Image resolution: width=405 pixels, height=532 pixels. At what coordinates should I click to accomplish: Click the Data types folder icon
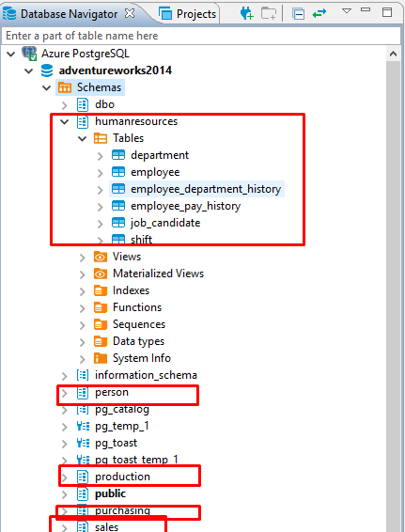[100, 341]
